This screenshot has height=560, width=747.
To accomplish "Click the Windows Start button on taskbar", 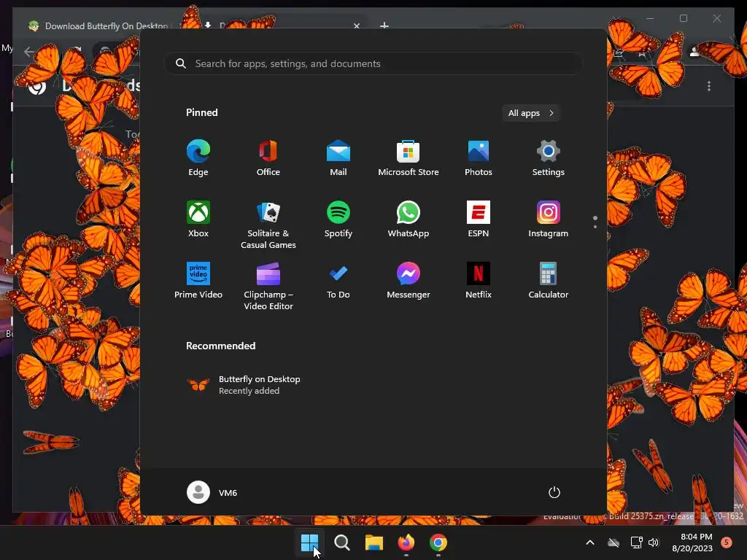I will [x=309, y=542].
